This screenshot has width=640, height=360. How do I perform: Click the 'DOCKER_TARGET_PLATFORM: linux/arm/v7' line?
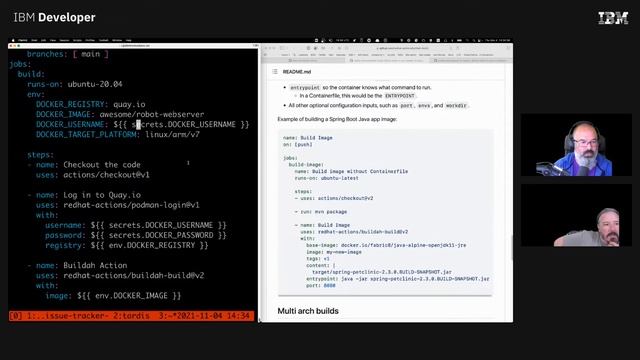click(x=118, y=135)
